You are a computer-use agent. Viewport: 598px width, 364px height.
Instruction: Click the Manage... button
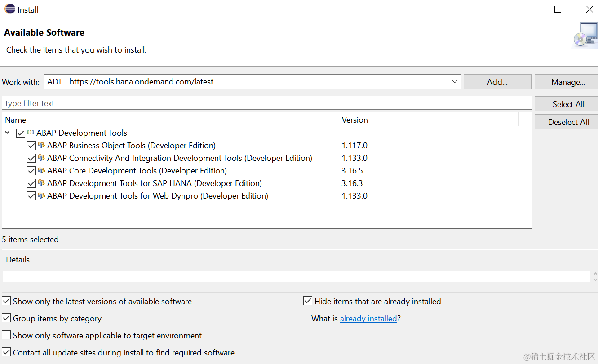click(567, 82)
